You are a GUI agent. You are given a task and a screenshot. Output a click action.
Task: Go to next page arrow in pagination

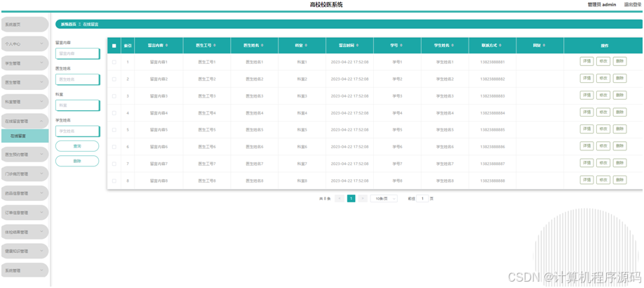[x=363, y=199]
